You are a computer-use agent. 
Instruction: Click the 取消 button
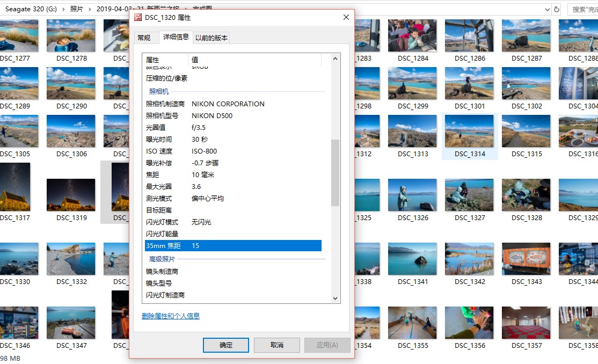coord(276,345)
